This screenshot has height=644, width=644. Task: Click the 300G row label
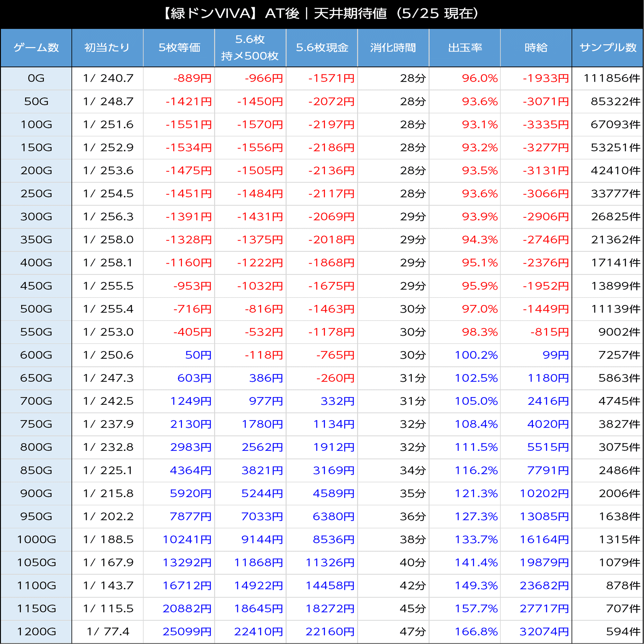[36, 217]
